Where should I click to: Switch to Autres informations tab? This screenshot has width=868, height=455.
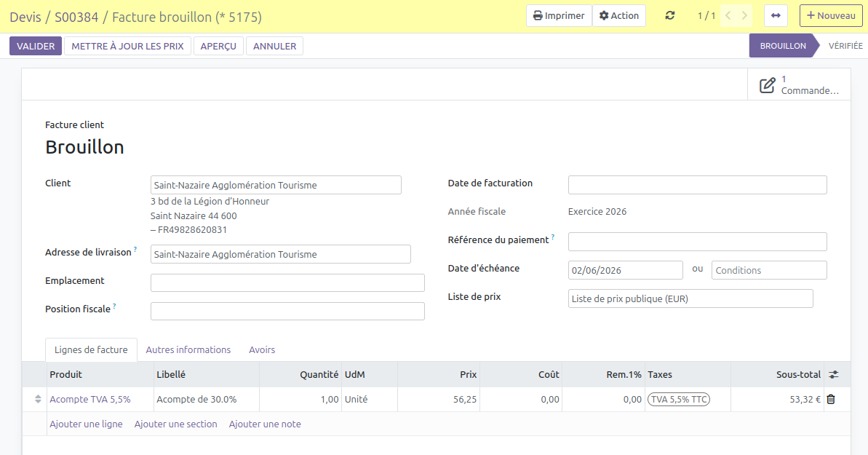pos(188,349)
